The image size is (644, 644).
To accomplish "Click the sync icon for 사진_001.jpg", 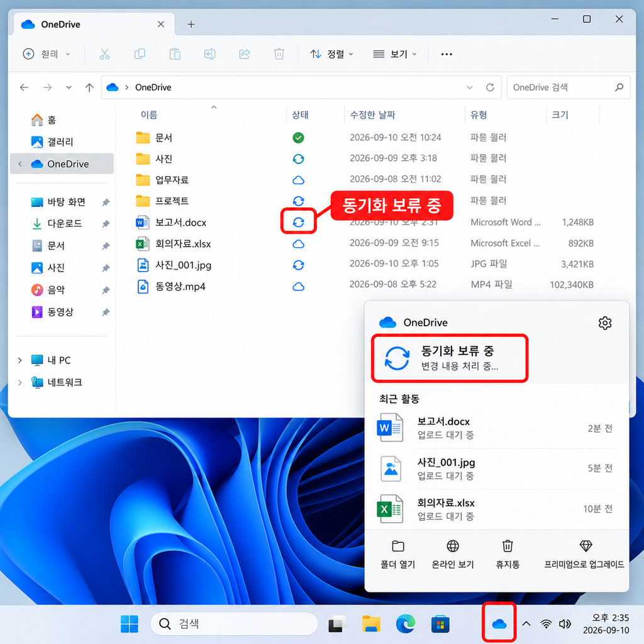I will [x=299, y=265].
